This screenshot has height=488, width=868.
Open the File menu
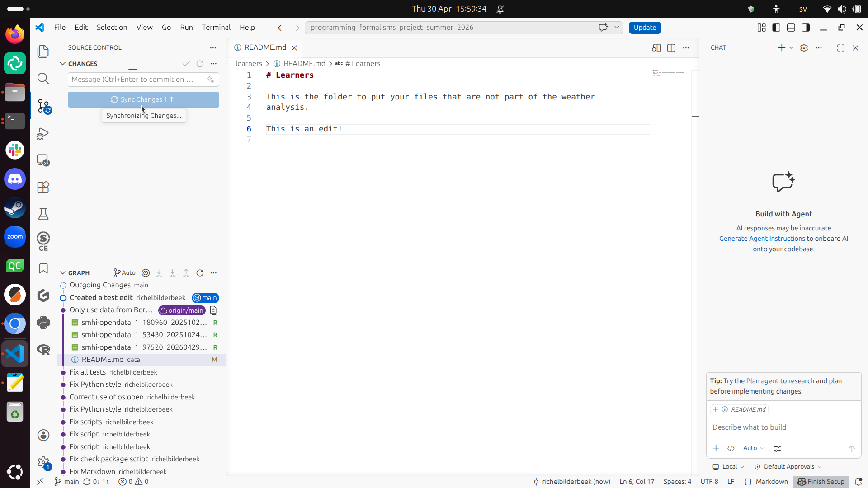60,28
